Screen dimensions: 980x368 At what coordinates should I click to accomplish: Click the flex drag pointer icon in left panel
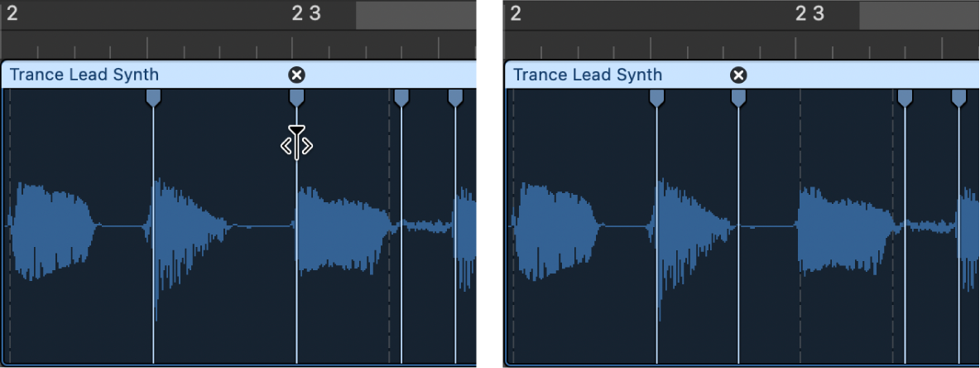[x=296, y=145]
